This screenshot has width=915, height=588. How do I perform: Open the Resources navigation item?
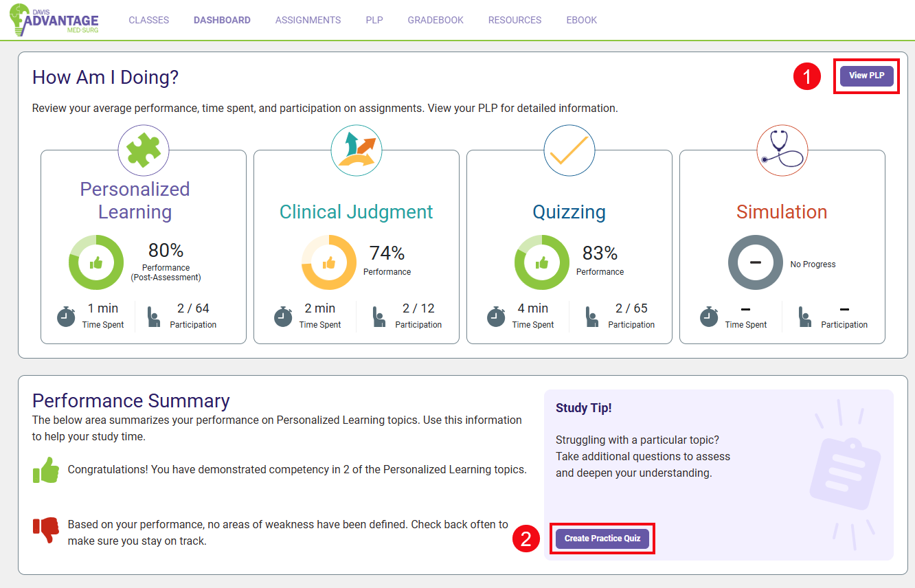(515, 20)
